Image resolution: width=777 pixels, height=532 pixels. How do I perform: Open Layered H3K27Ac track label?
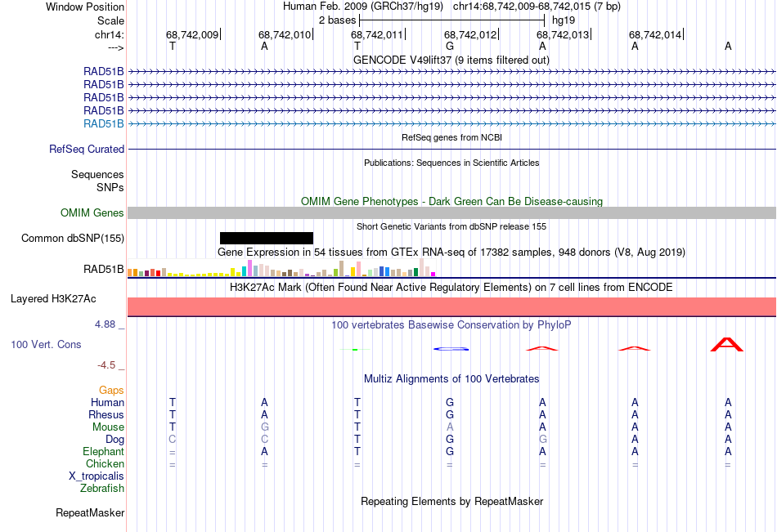(53, 299)
